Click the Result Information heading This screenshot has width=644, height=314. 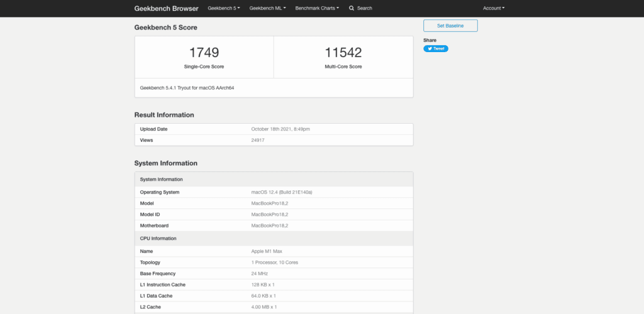point(164,115)
